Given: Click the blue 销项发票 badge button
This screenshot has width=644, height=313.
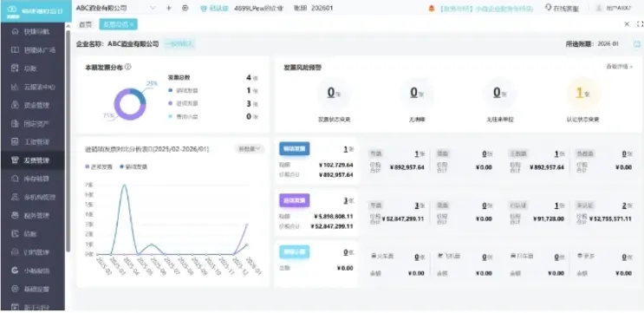Looking at the screenshot, I should coord(294,148).
